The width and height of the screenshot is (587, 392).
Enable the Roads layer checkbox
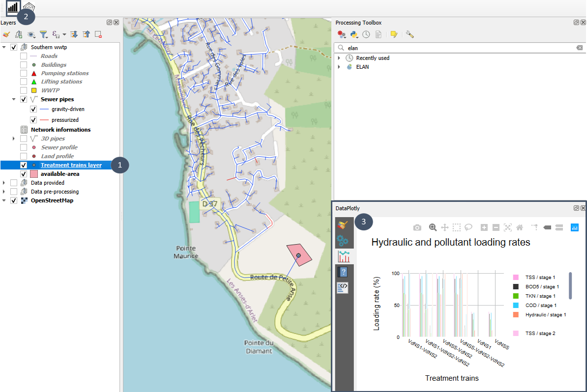tap(24, 56)
